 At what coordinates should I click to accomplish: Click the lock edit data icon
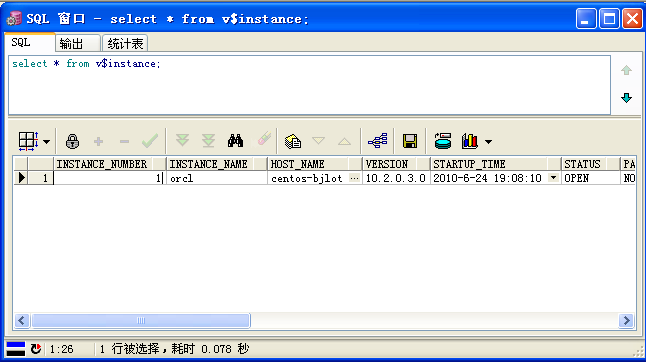pos(73,141)
